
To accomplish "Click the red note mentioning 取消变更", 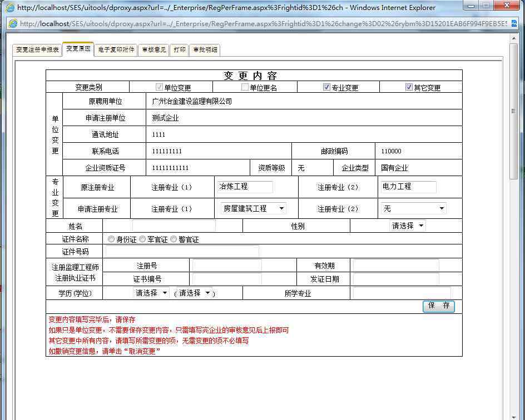I will (x=104, y=351).
